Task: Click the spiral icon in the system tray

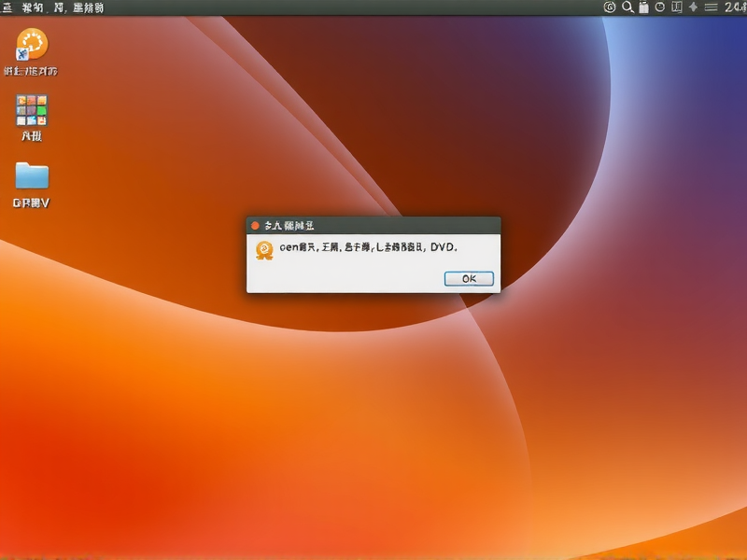Action: coord(610,7)
